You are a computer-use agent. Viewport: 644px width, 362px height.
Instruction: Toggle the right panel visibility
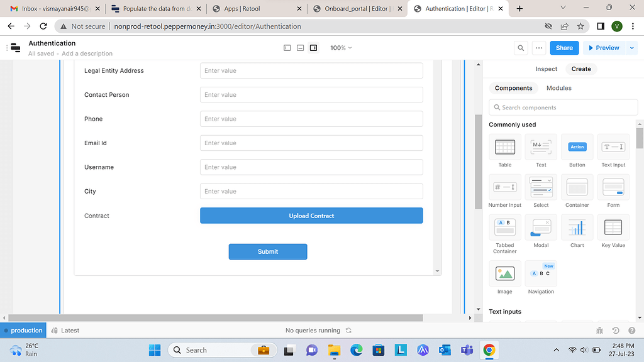(x=313, y=48)
